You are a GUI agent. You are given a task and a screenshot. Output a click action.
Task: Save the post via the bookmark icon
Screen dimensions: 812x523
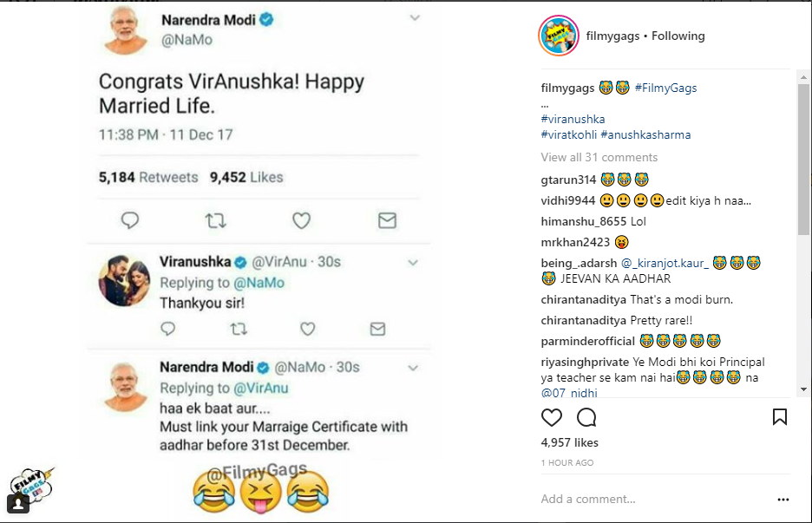pyautogui.click(x=778, y=417)
